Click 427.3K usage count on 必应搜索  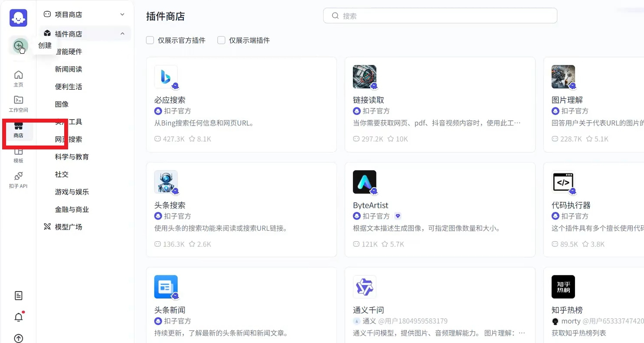point(174,139)
